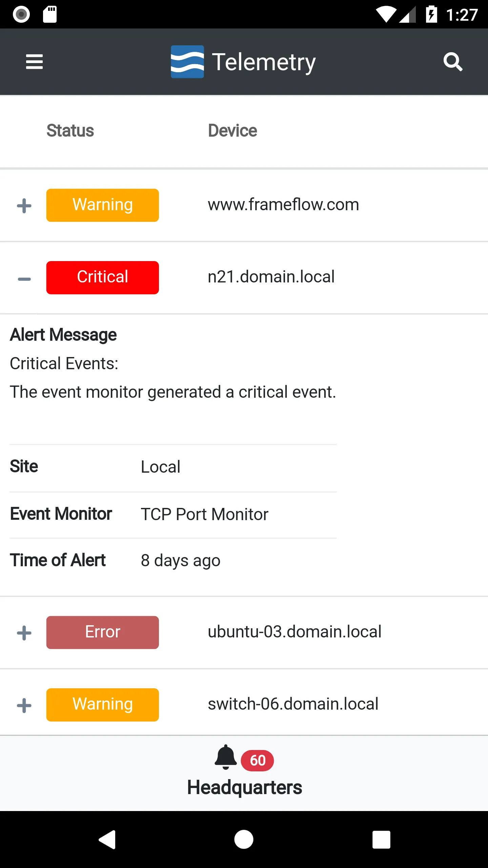The image size is (488, 868).
Task: Tap the 8 days ago value
Action: click(181, 560)
